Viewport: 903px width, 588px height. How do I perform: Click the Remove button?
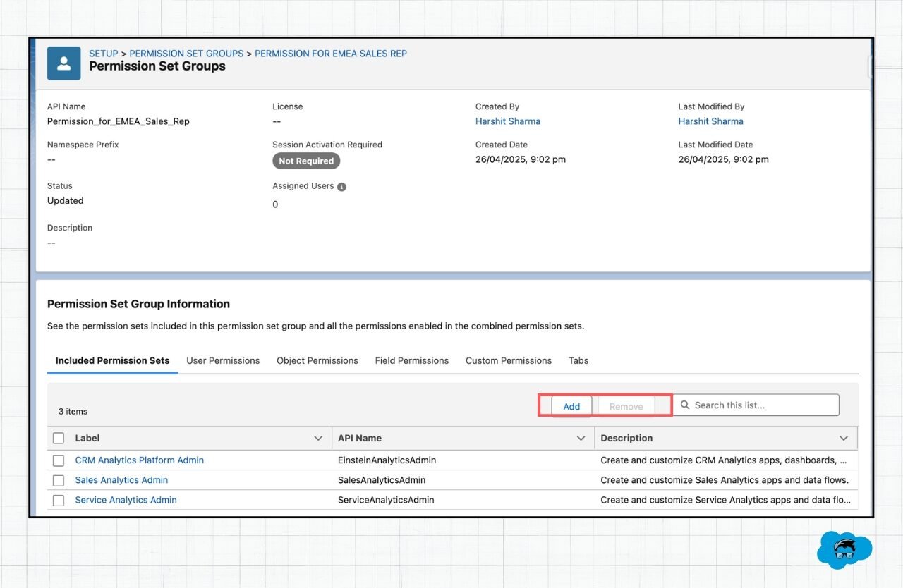(626, 406)
